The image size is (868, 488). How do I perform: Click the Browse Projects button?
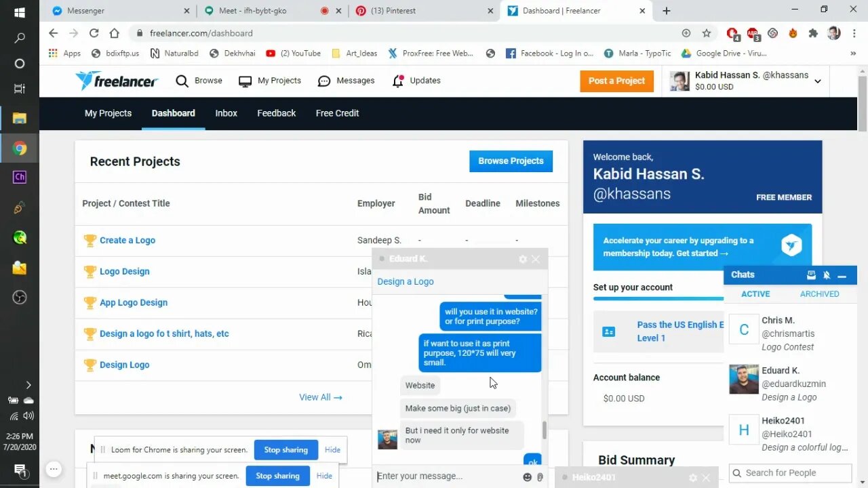(x=511, y=161)
